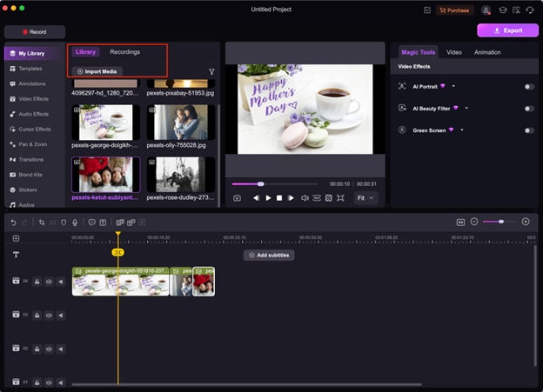Select the red-clothed family clip in timeline
The width and height of the screenshot is (543, 392).
click(204, 282)
